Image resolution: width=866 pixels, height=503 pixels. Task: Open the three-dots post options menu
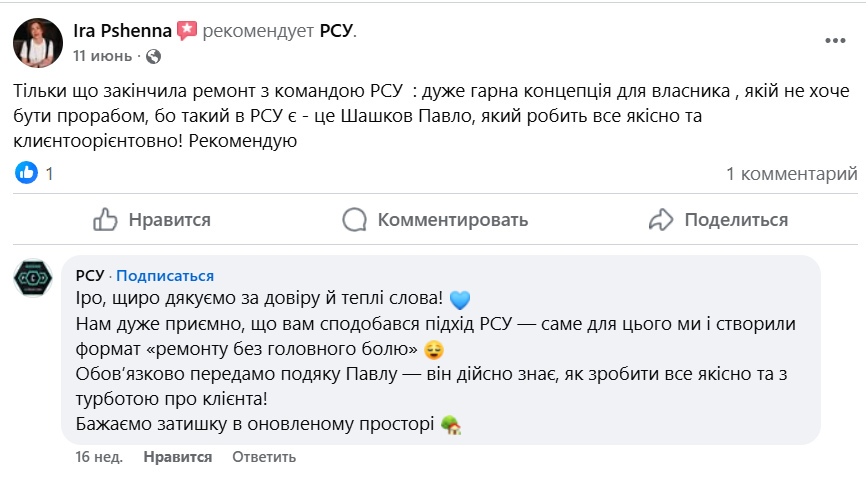[x=835, y=41]
